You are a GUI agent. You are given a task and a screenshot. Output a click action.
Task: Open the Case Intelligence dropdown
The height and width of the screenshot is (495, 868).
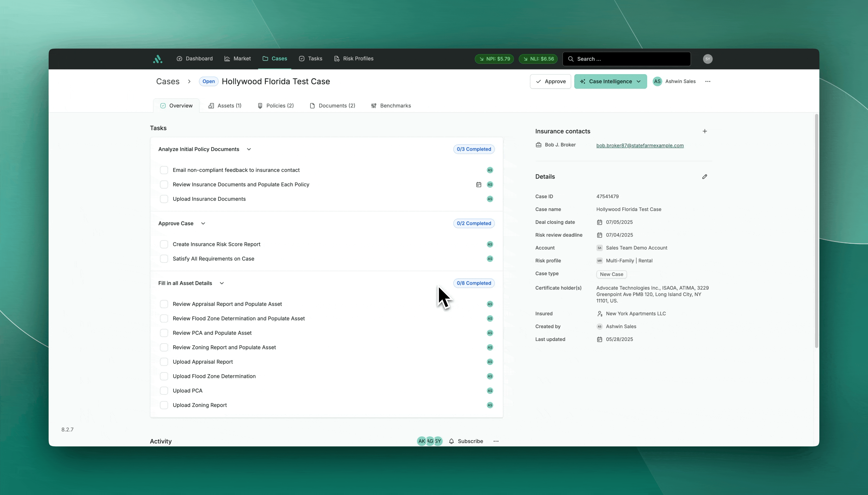tap(610, 82)
